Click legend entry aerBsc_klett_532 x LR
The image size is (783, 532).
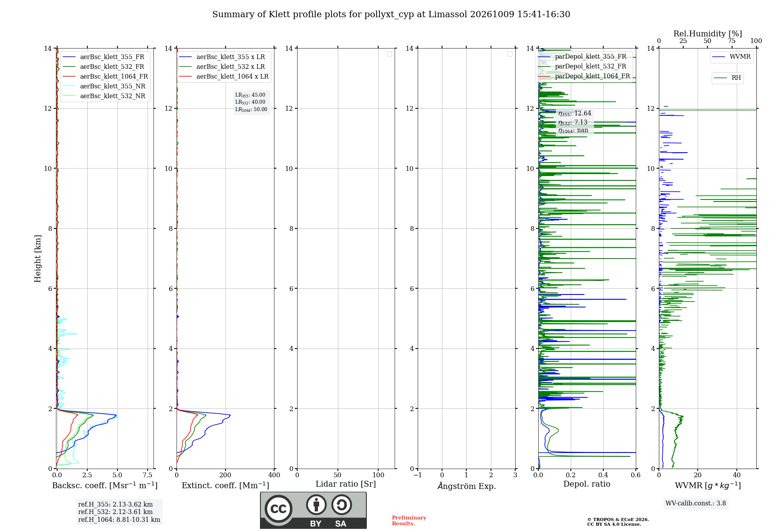(222, 67)
